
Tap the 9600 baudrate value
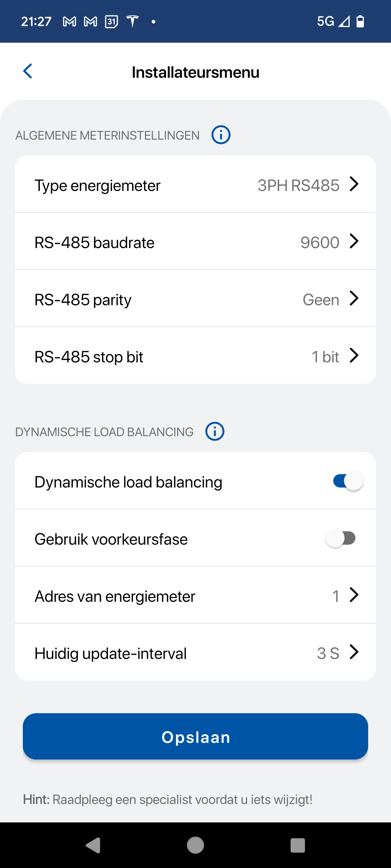[320, 242]
